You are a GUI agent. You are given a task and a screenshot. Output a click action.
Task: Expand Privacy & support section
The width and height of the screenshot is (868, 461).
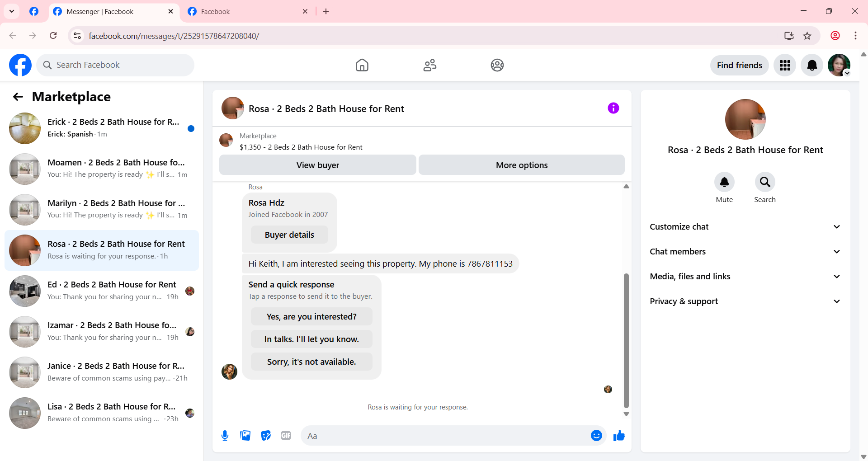coord(745,301)
